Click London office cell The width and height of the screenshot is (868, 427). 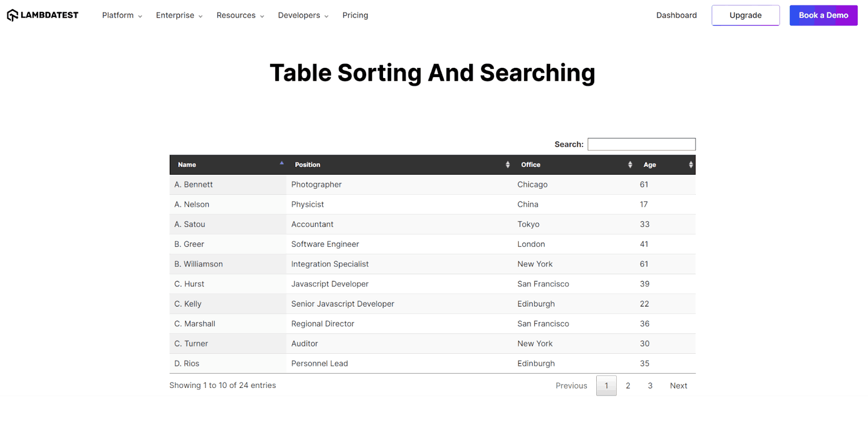(x=574, y=244)
